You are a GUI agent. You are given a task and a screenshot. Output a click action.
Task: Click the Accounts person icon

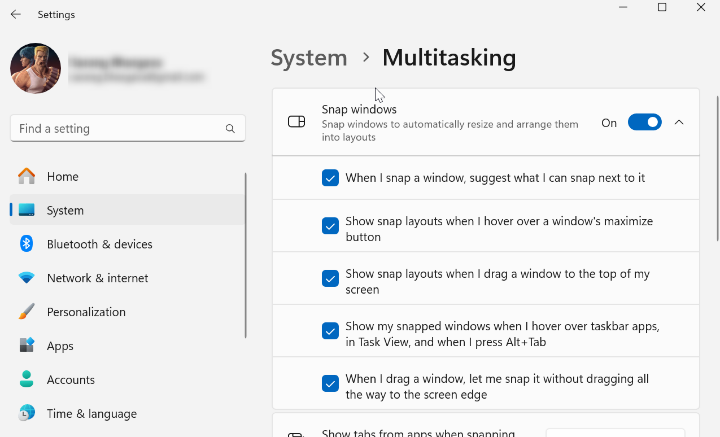[27, 379]
